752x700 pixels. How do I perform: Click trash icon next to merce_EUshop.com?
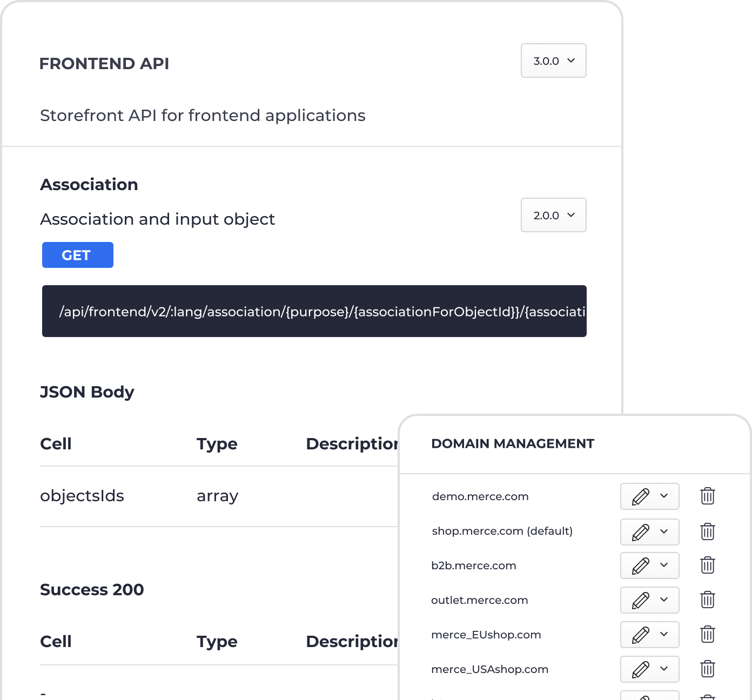point(707,634)
